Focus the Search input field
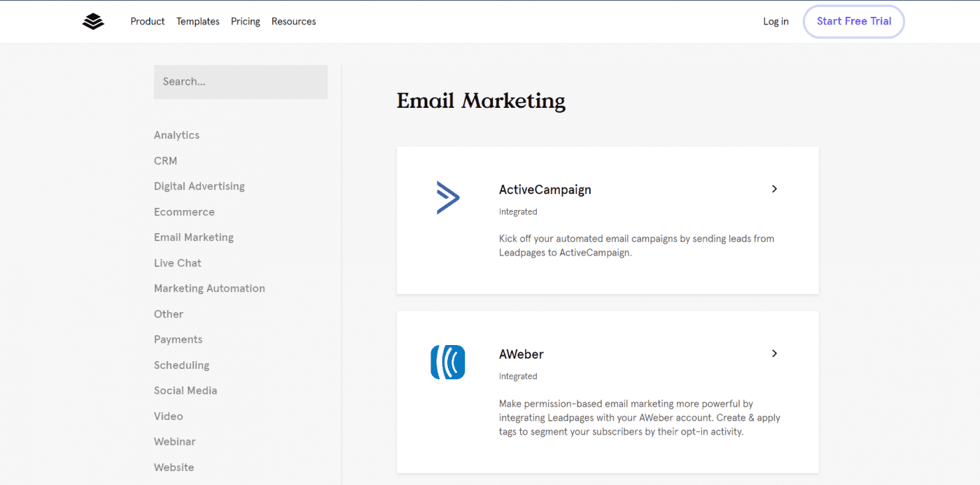980x485 pixels. point(241,82)
